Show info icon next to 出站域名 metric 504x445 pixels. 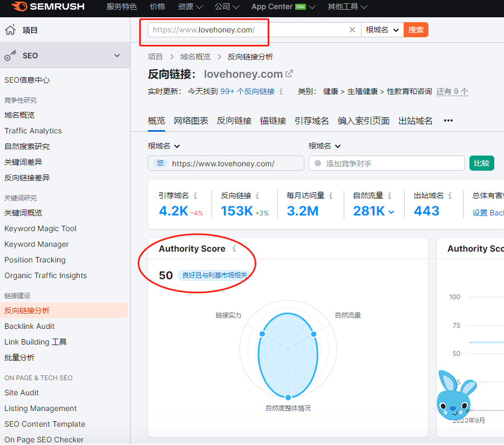coord(450,195)
